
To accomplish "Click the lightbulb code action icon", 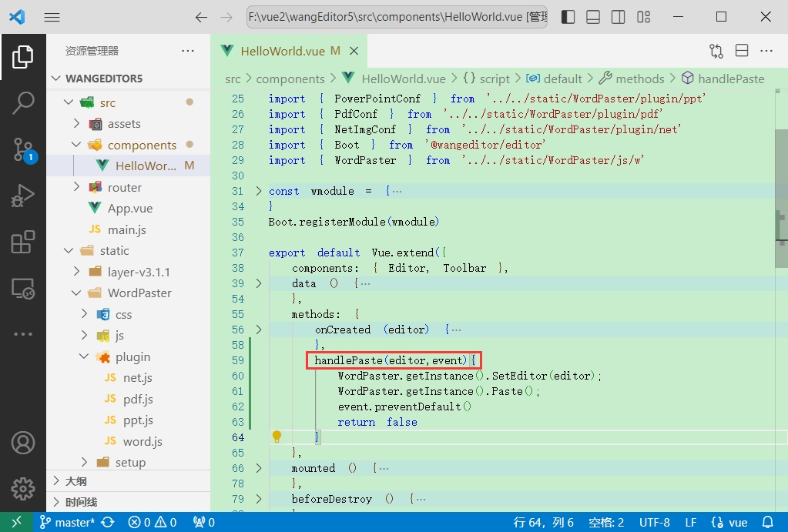I will pos(277,437).
